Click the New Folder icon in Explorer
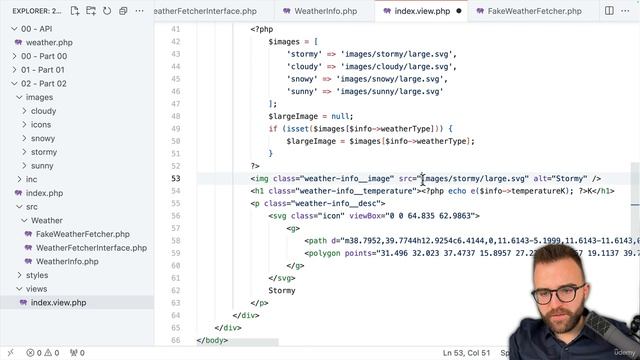This screenshot has height=360, width=640. coord(91,11)
